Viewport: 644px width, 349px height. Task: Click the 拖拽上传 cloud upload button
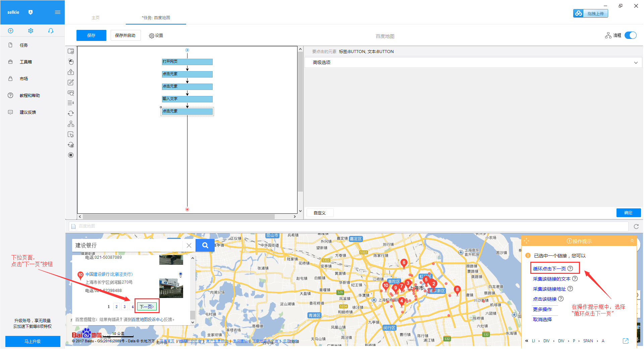(x=590, y=13)
